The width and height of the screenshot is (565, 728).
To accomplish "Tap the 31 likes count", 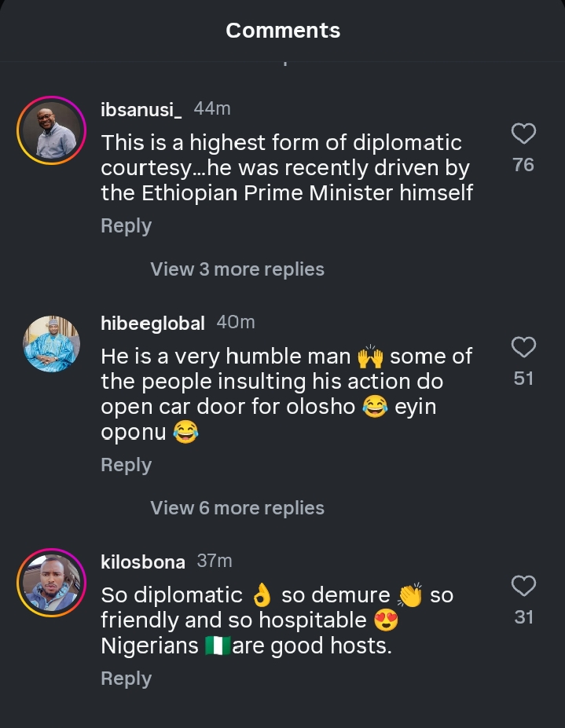I will 523,617.
